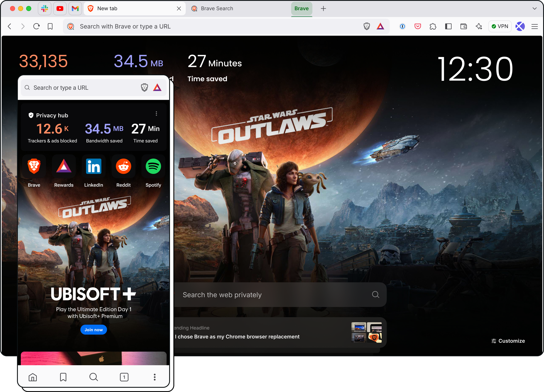
Task: Open the Brave Wallet from the toolbar
Action: tap(463, 26)
